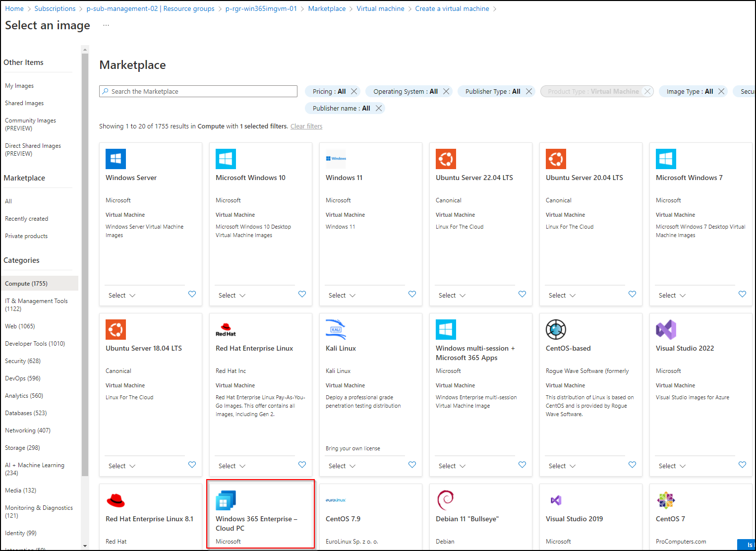Open Direct Shared Images (PREVIEW) item

(33, 150)
